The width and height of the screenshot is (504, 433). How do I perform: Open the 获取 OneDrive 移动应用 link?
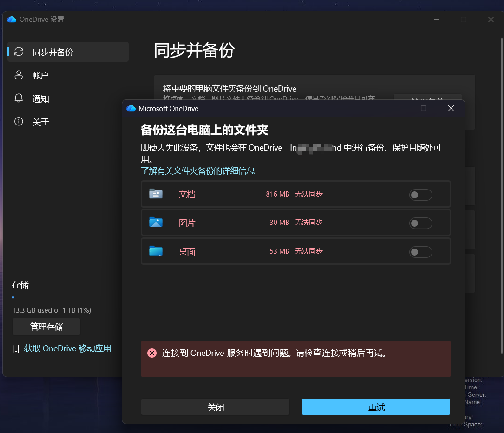pyautogui.click(x=67, y=348)
